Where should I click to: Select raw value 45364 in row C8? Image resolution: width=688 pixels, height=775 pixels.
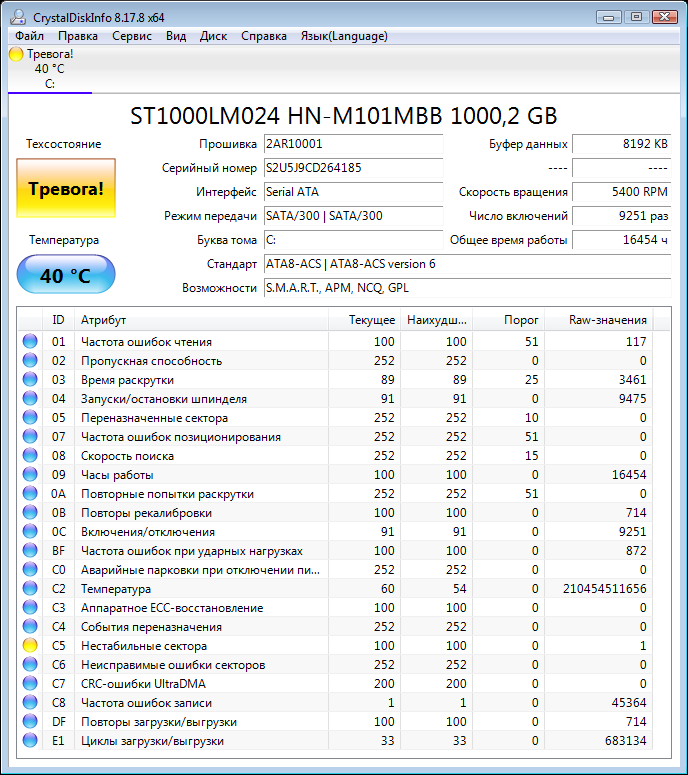click(629, 703)
